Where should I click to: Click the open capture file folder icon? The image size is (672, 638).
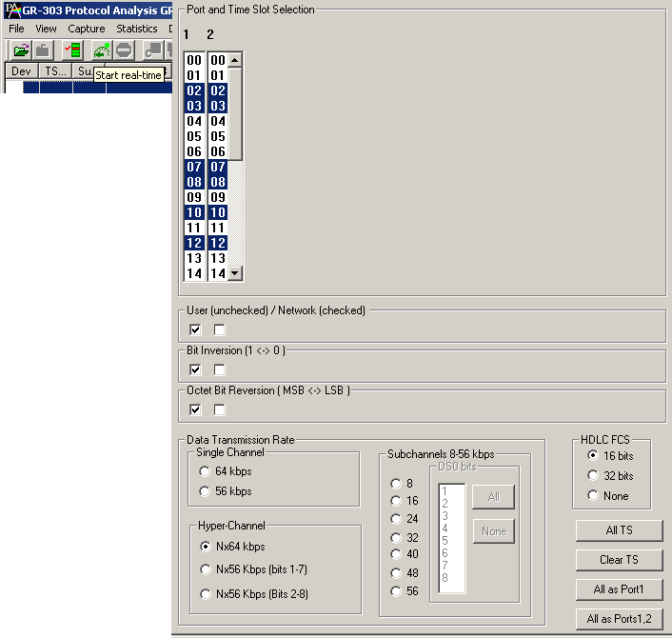tap(21, 50)
